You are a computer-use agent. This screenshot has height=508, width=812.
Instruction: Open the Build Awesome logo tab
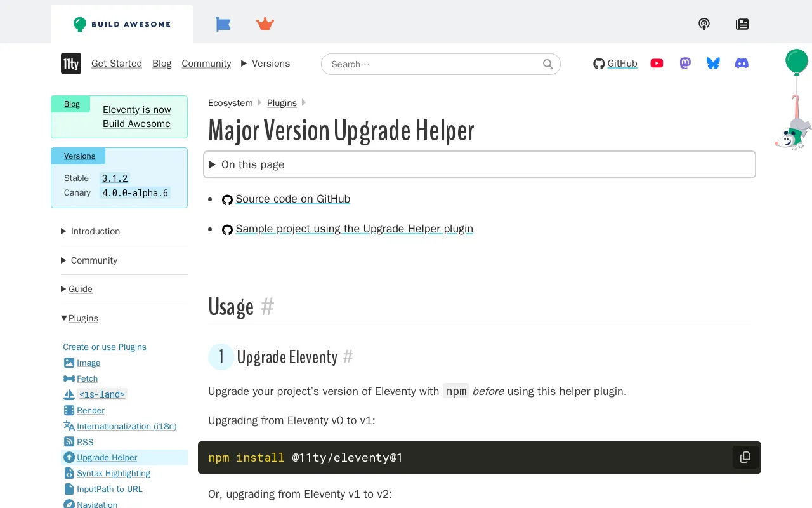(122, 24)
